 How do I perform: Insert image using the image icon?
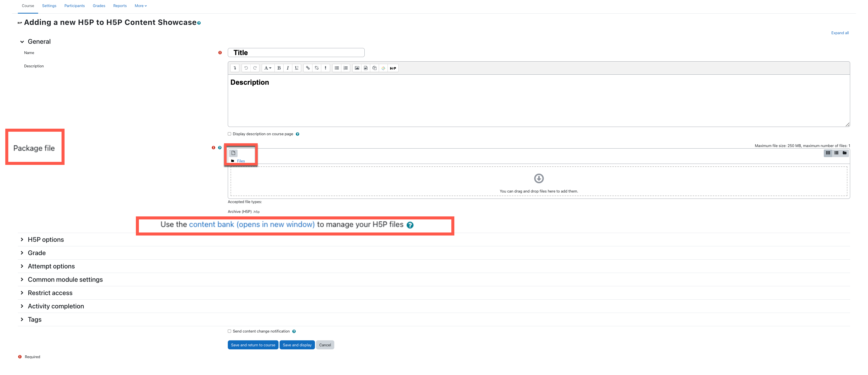tap(357, 68)
